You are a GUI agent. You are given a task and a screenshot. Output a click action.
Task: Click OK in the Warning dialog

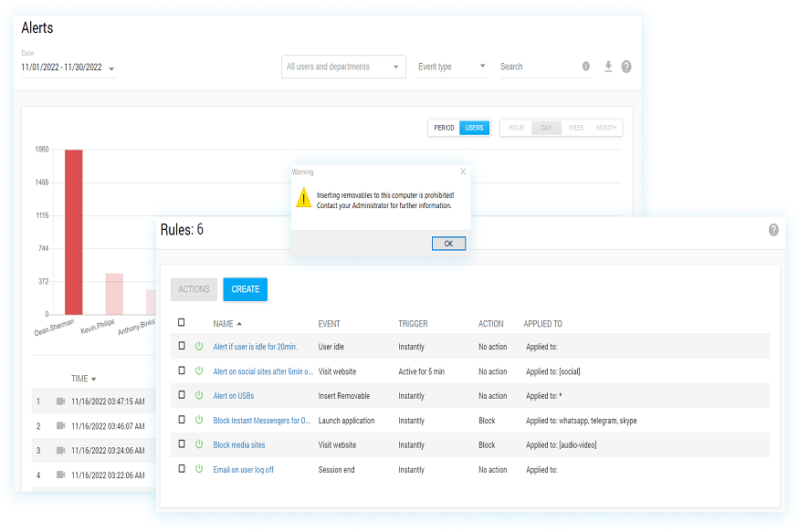(x=448, y=244)
